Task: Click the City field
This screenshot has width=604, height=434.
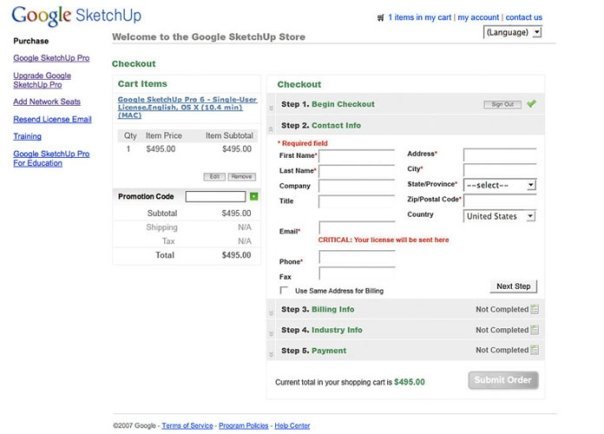Action: 500,170
